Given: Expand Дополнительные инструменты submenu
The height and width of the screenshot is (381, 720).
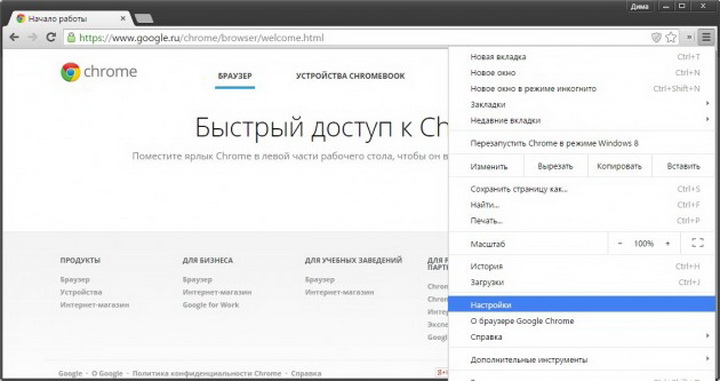Looking at the screenshot, I should [x=581, y=359].
